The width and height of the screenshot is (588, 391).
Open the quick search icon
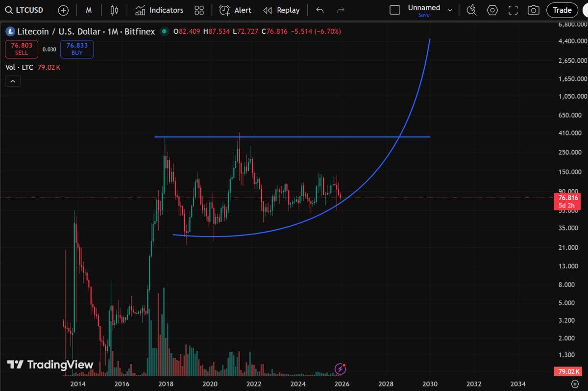coord(471,10)
